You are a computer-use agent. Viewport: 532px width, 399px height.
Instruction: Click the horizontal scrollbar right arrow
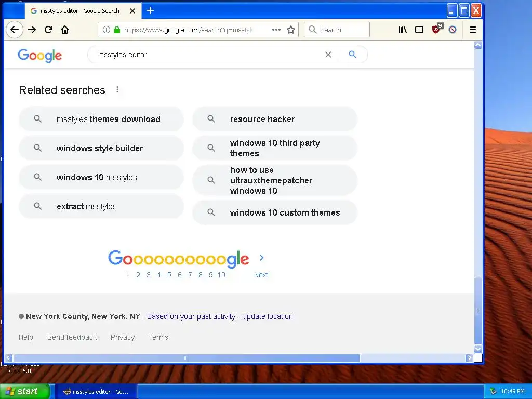469,358
